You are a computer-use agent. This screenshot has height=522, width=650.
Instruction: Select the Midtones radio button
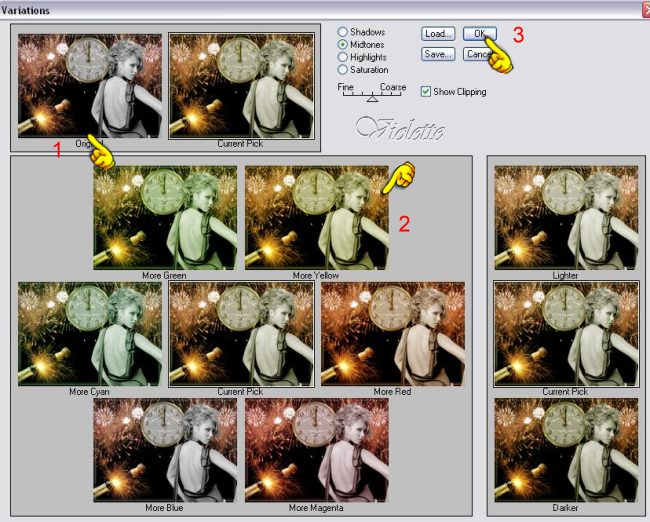pyautogui.click(x=343, y=45)
